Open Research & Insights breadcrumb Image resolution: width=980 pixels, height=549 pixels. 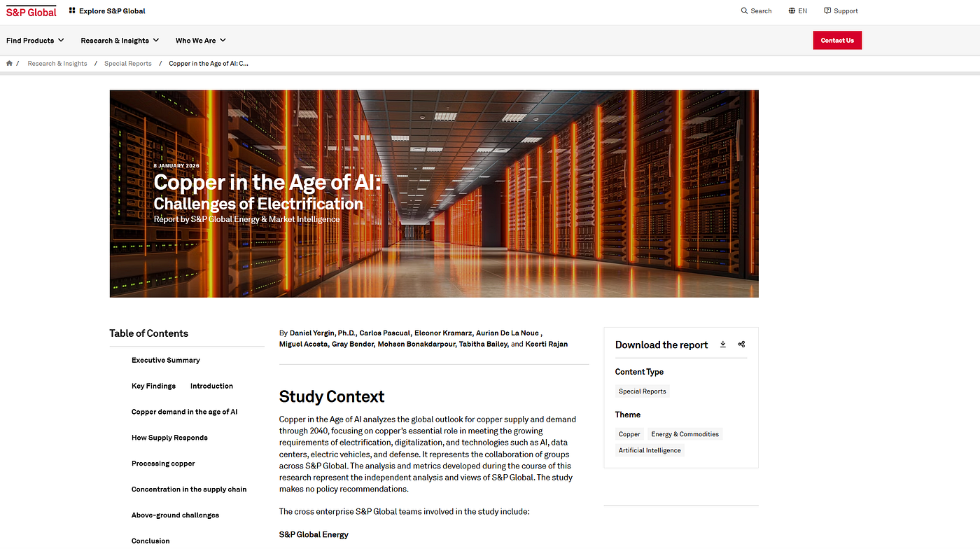coord(57,64)
